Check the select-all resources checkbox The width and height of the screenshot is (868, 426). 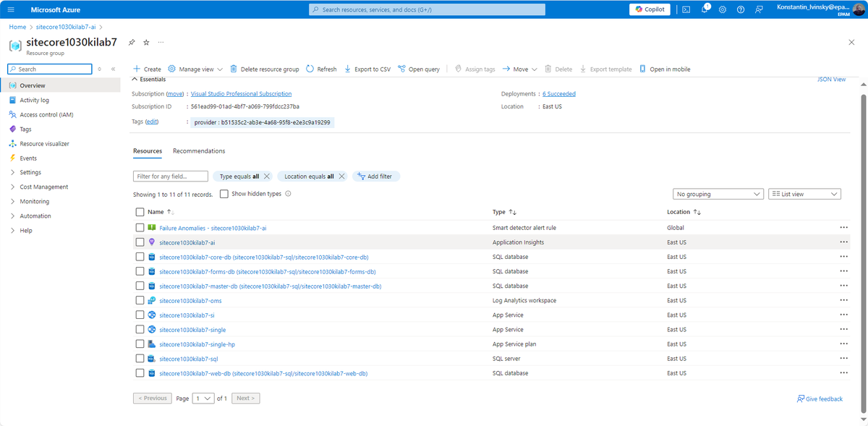pos(140,211)
